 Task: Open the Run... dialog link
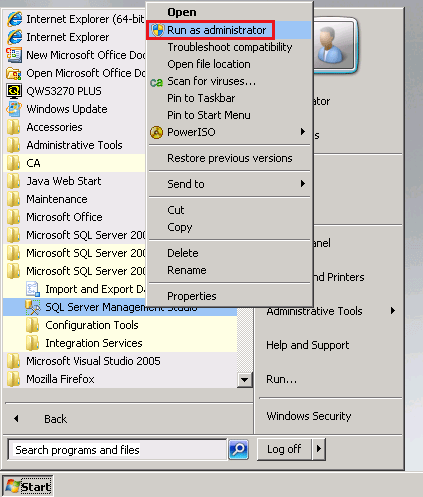click(x=281, y=379)
